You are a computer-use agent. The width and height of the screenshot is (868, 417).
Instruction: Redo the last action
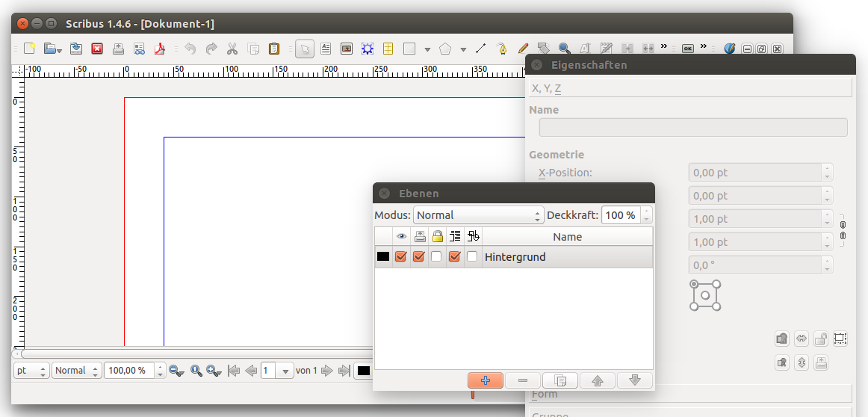[x=211, y=49]
